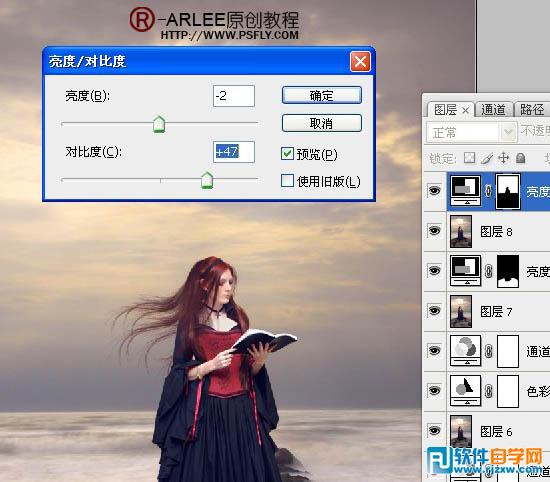
Task: Close the 亮度/对比度 dialog
Action: 360,62
